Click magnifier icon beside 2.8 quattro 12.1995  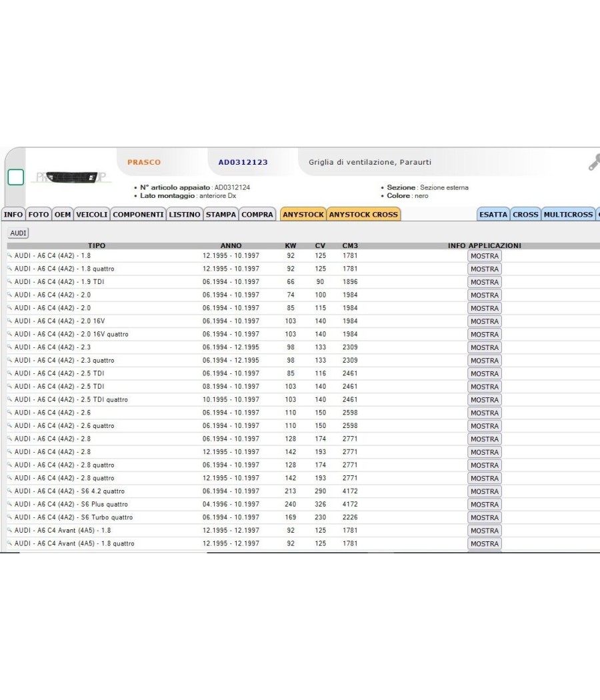pos(9,478)
